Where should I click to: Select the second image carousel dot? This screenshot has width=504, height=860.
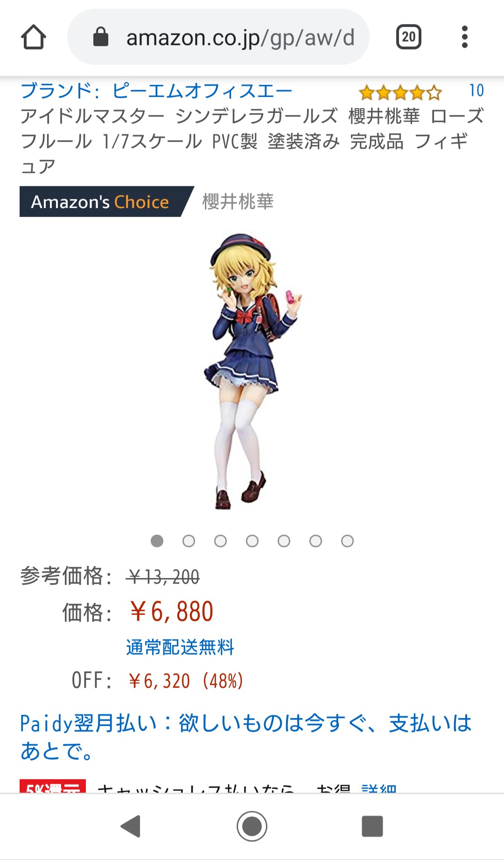(x=189, y=541)
